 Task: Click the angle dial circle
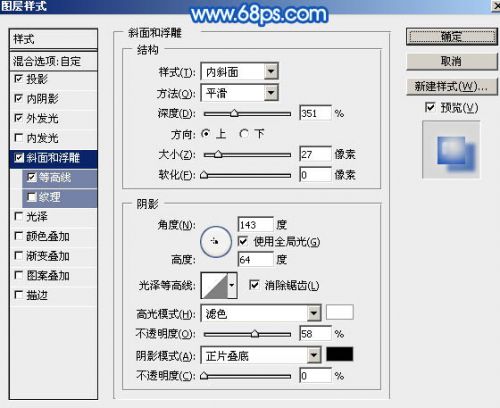[x=216, y=242]
